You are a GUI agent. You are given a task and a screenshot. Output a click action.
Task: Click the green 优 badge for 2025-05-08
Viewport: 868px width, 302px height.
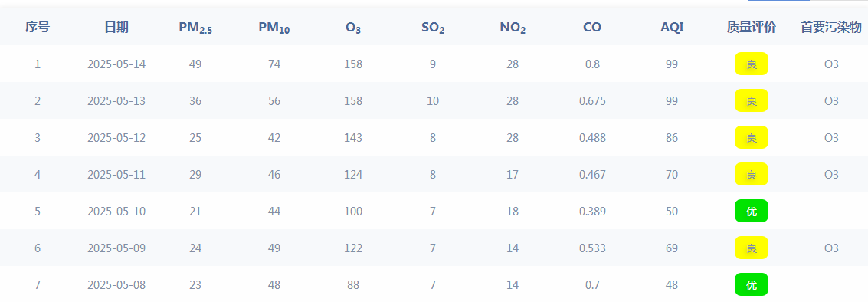752,284
